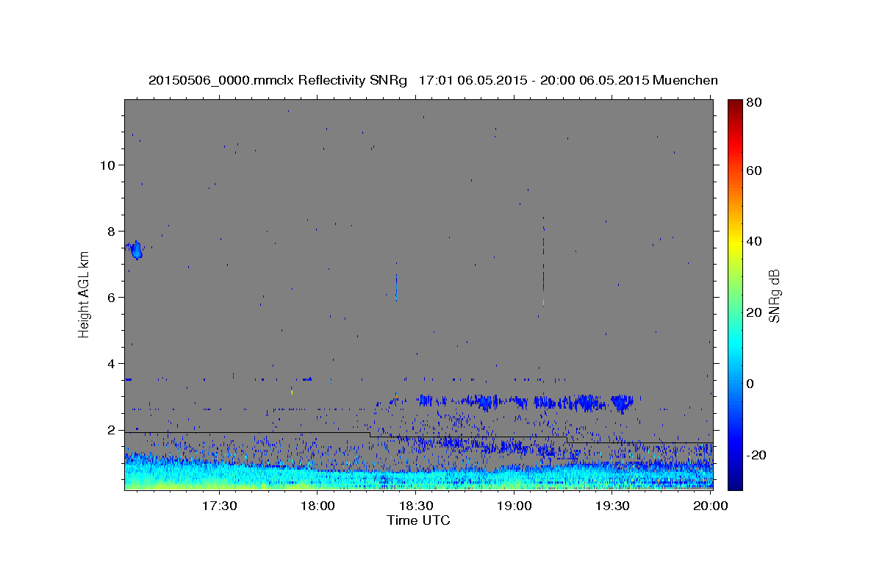Click the blue cloud blob near 7.5 km
882x588 pixels.
tap(136, 250)
